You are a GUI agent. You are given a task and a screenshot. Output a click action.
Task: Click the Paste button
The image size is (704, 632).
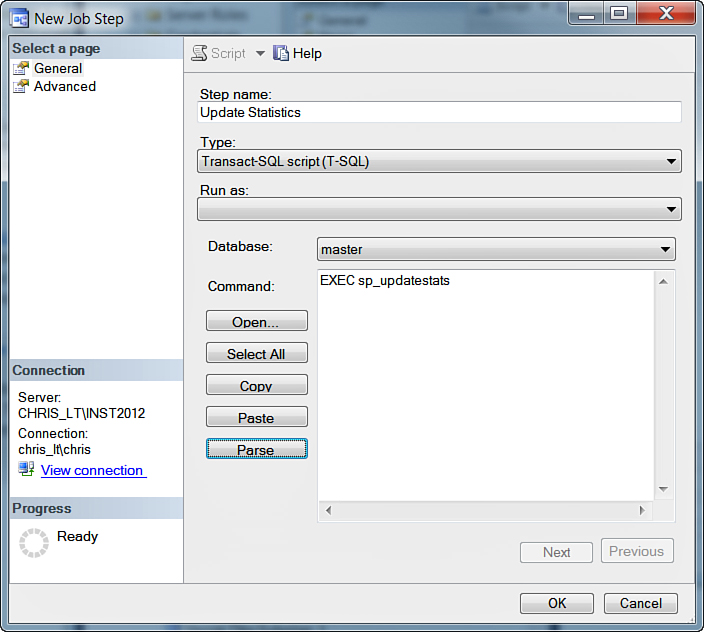pyautogui.click(x=256, y=418)
